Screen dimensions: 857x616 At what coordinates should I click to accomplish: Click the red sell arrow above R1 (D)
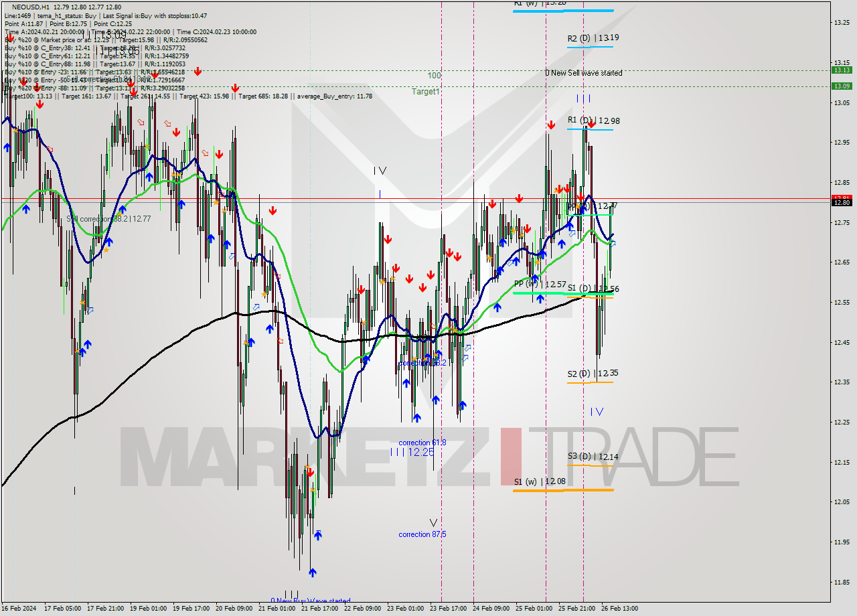pyautogui.click(x=591, y=123)
